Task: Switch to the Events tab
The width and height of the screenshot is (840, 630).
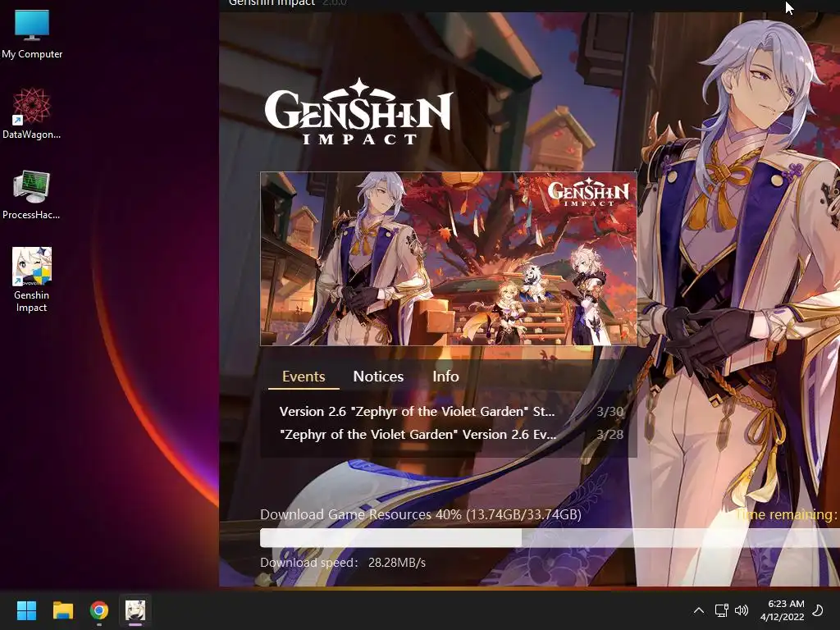Action: (304, 377)
